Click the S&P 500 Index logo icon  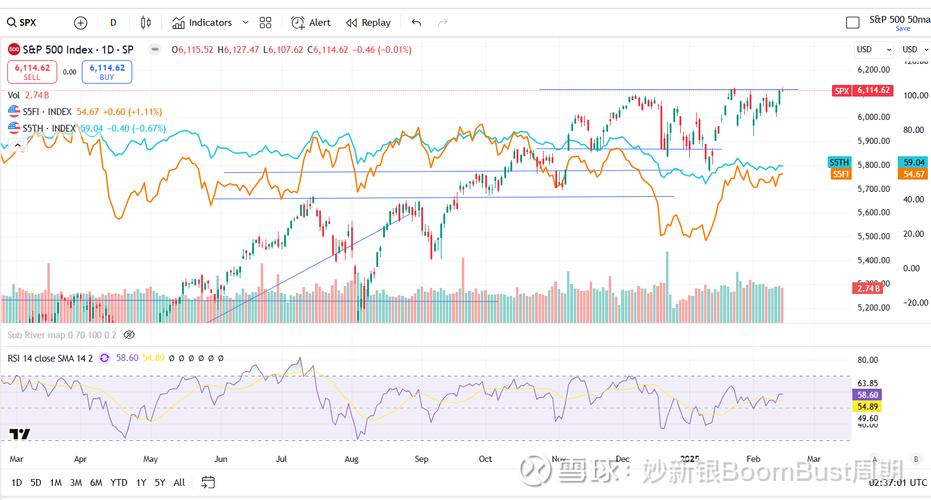pos(14,49)
